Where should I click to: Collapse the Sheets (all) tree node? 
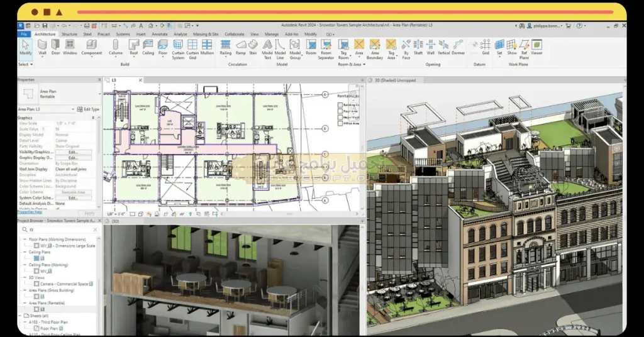tap(20, 316)
